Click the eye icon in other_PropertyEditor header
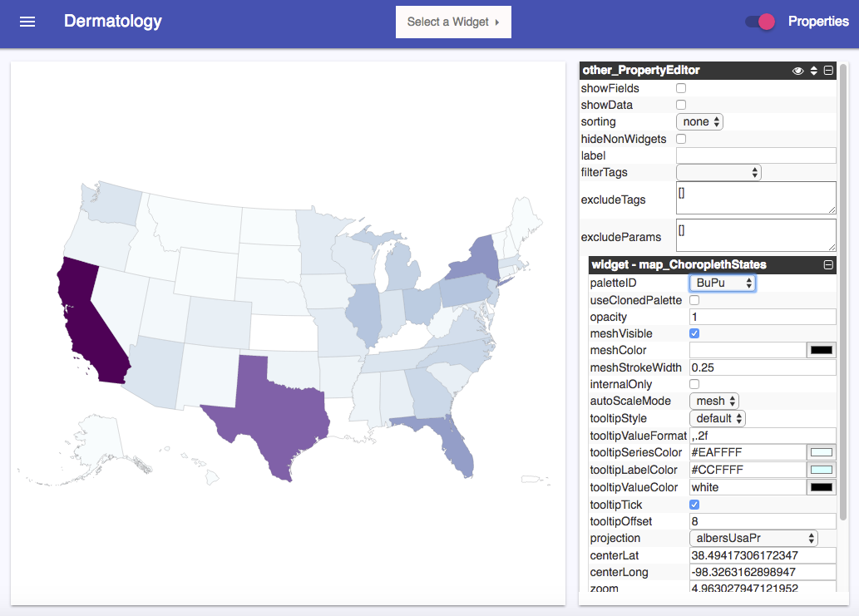859x616 pixels. coord(797,71)
